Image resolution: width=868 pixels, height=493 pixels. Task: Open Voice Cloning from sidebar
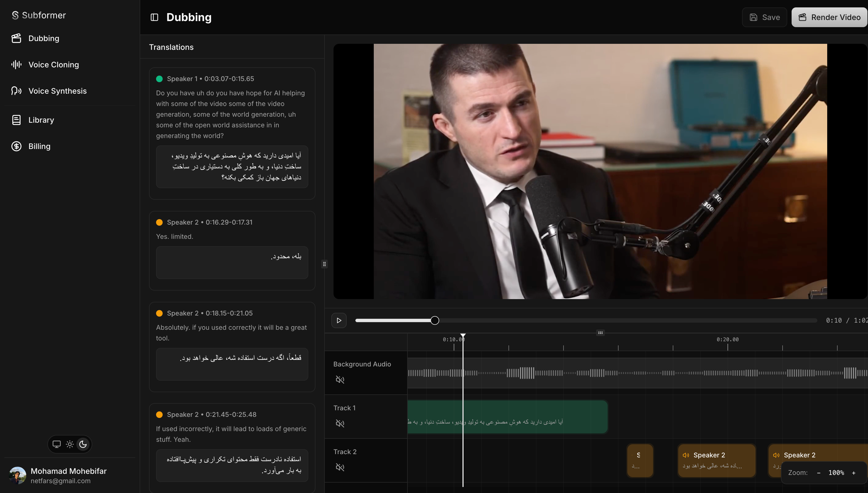(53, 65)
